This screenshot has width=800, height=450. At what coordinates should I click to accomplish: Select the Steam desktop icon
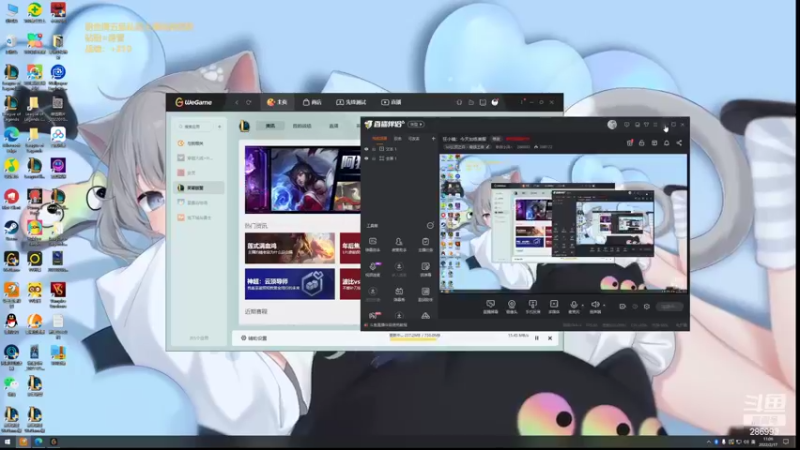pos(11,231)
